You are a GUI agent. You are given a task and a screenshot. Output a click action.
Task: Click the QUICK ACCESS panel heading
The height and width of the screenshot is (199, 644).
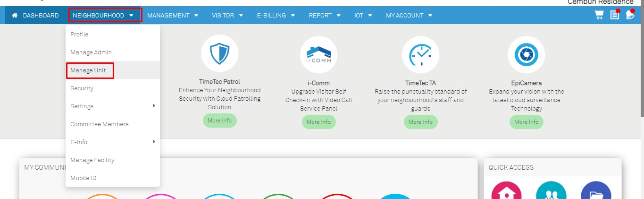click(511, 167)
